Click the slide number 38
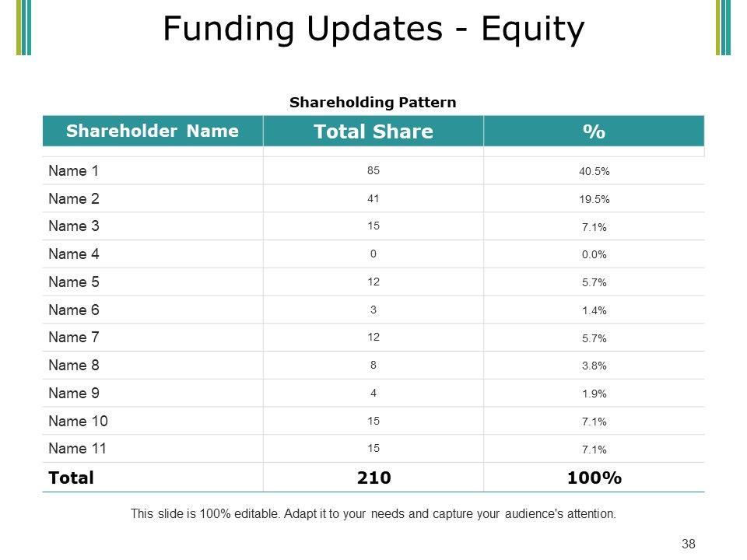The width and height of the screenshot is (747, 560). coord(688,544)
